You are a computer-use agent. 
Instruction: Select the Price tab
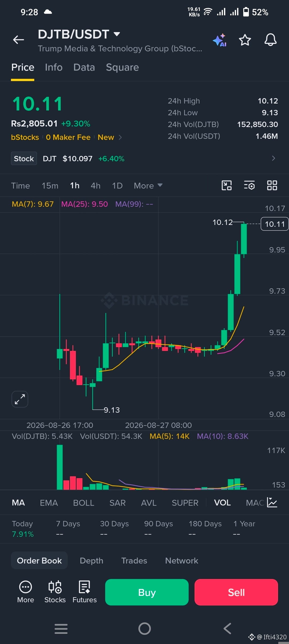(x=23, y=67)
